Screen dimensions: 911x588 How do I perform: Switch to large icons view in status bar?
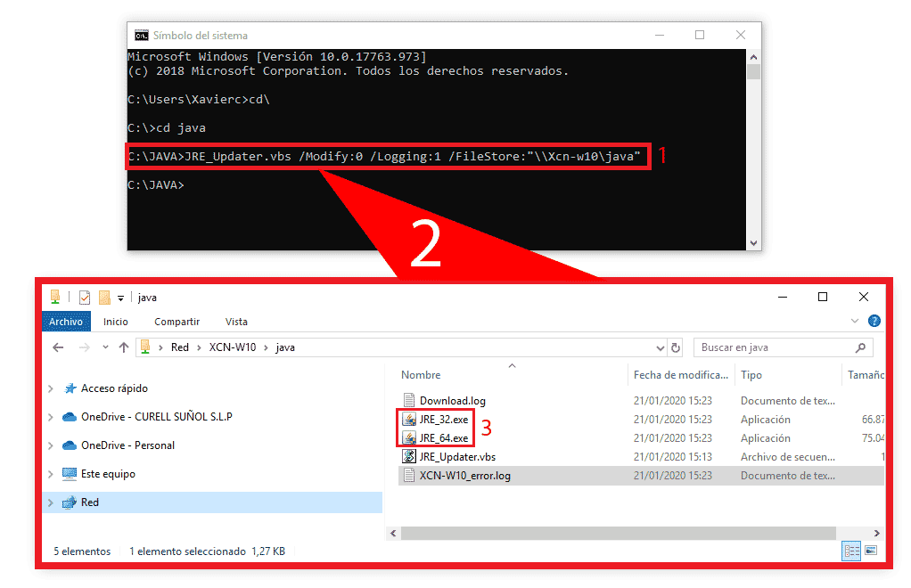[x=872, y=551]
